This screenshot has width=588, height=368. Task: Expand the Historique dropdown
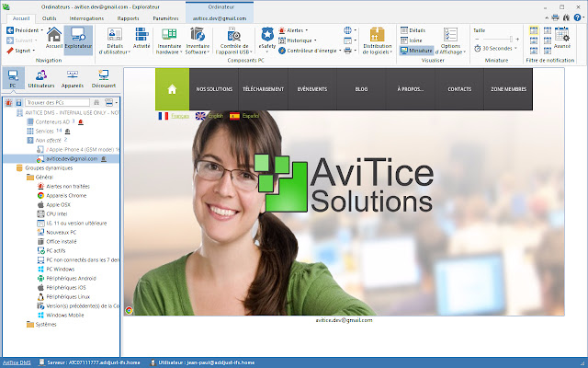pos(315,40)
